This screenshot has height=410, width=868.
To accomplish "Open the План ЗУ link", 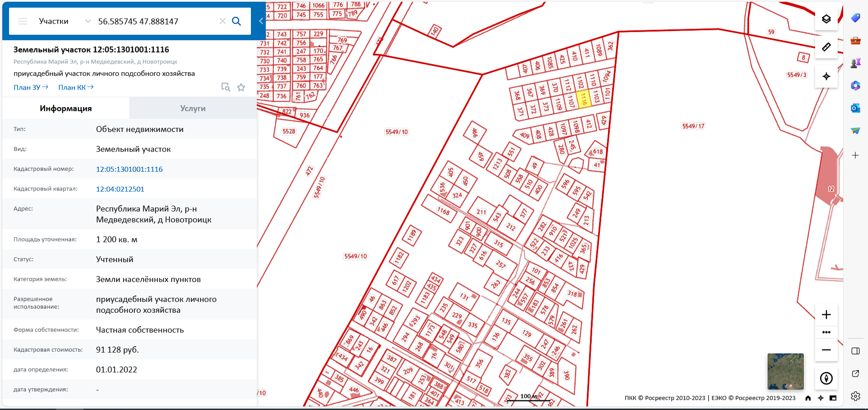I will coord(31,87).
